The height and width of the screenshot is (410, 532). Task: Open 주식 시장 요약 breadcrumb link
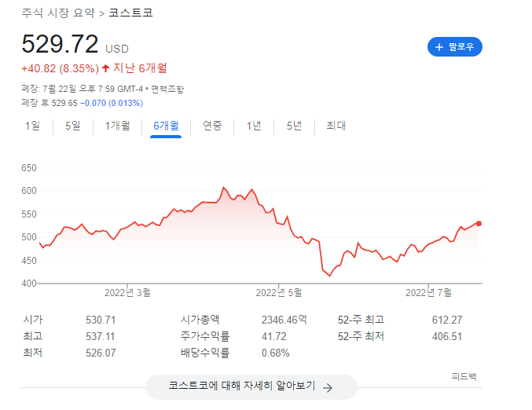tap(58, 13)
